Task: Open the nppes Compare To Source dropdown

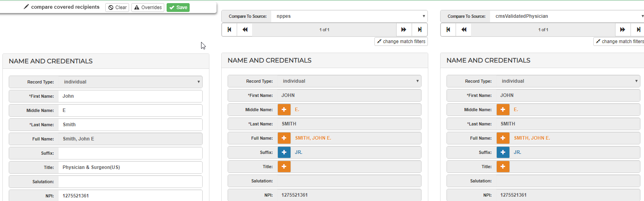Action: click(349, 16)
